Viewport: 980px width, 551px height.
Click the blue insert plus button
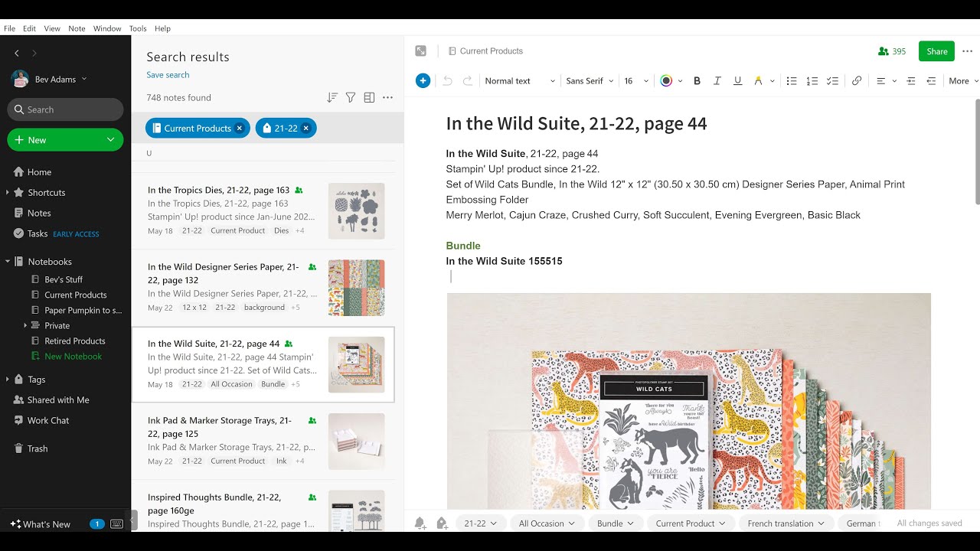[x=423, y=81]
